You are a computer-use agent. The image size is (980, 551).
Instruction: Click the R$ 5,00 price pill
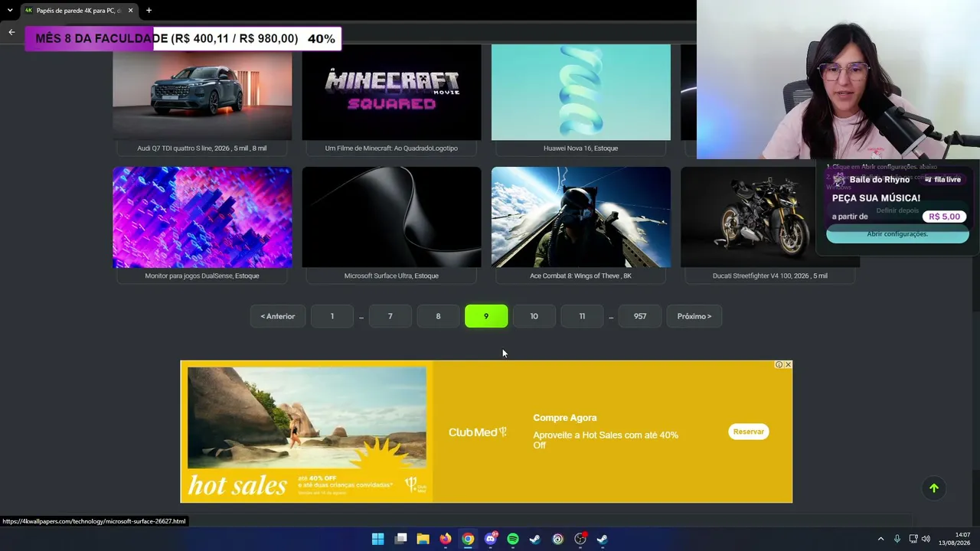(x=944, y=217)
